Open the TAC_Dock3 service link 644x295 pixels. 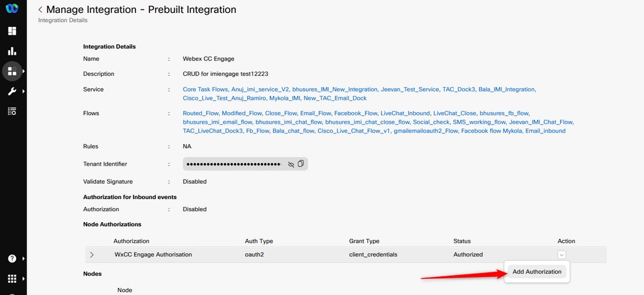click(458, 89)
